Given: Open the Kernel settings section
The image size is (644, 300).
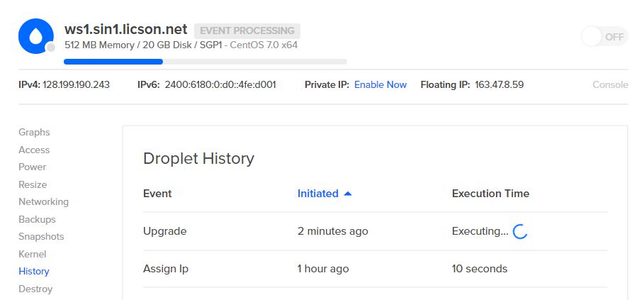Looking at the screenshot, I should [33, 254].
